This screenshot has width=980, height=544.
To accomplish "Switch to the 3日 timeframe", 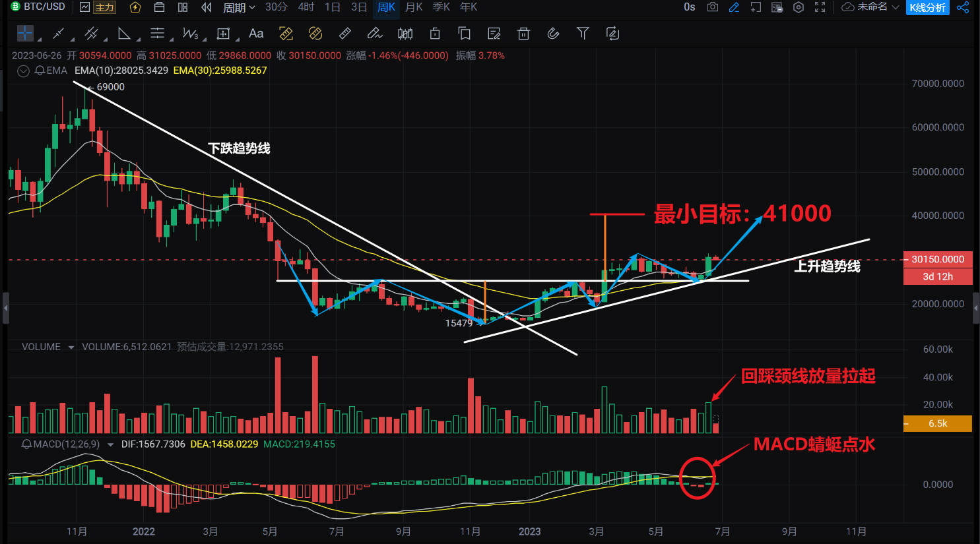I will (x=359, y=7).
